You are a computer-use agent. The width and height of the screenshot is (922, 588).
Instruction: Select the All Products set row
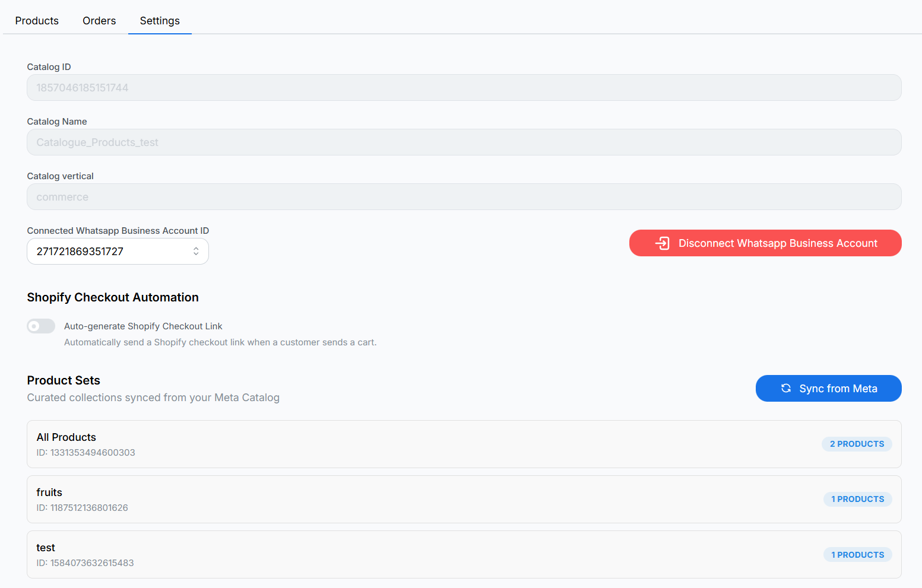pos(416,444)
